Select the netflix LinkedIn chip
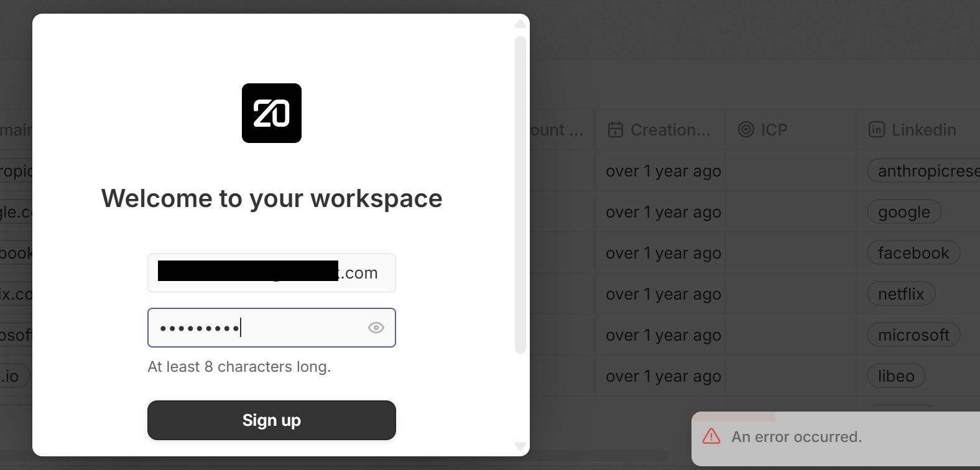Viewport: 980px width, 470px height. pos(901,294)
